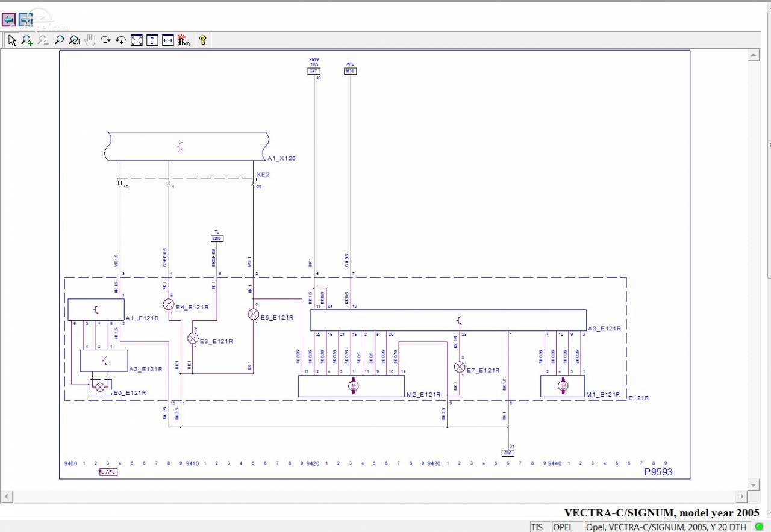Click the OPEL status bar cell
Viewport: 771px width, 532px height.
point(567,527)
